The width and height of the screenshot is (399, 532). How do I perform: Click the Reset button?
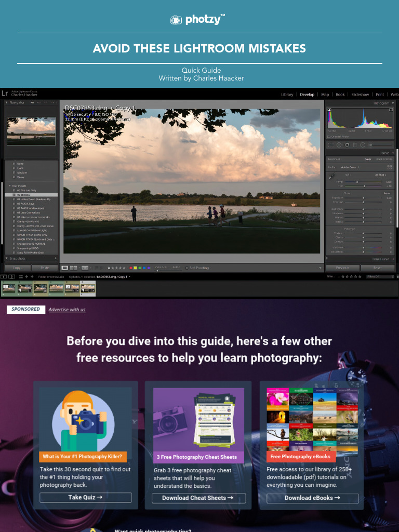[x=378, y=268]
